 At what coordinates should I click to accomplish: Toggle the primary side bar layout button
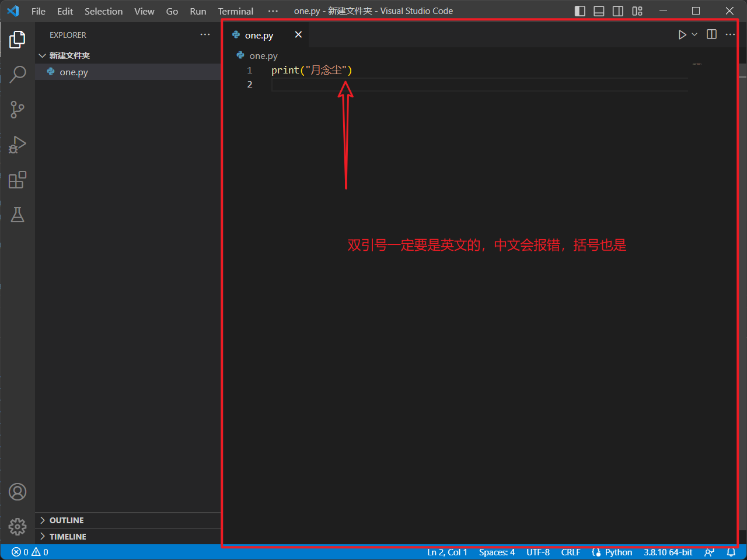tap(580, 11)
